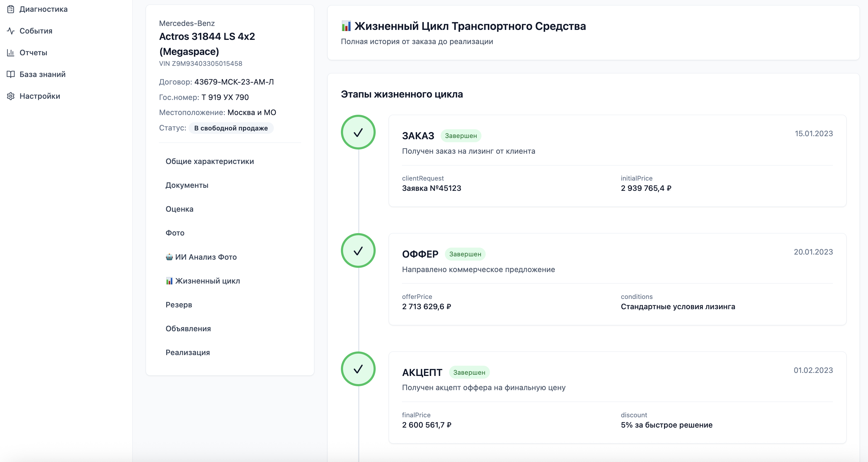Click the ОФФЕР stage checkmark circle
The image size is (868, 462).
point(358,251)
